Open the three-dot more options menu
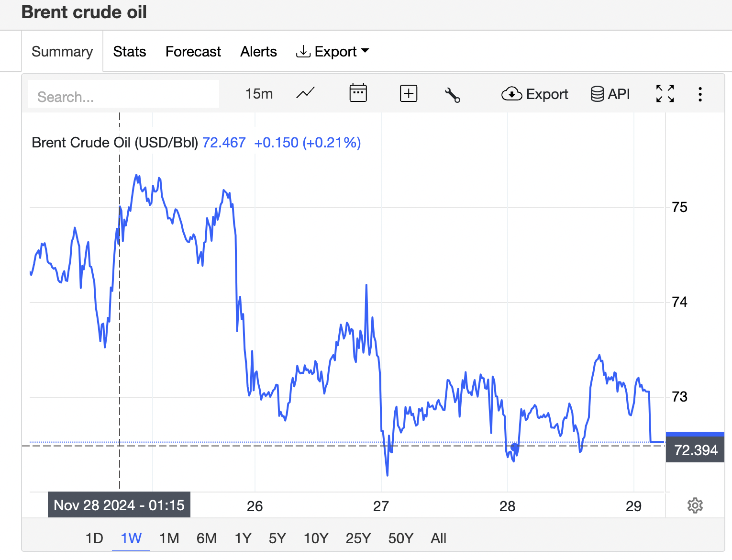The height and width of the screenshot is (560, 732). point(700,94)
